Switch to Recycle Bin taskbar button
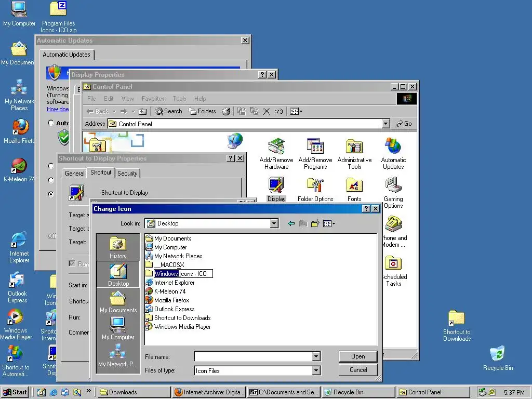 pos(358,392)
